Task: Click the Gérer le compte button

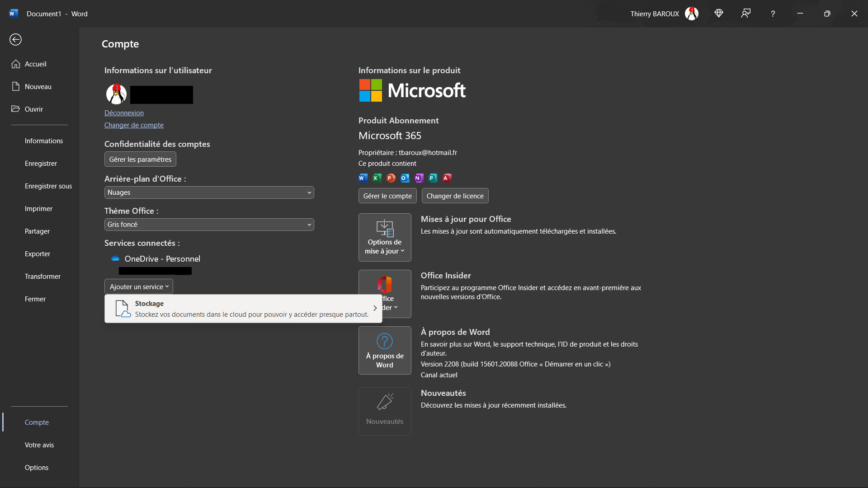Action: click(387, 196)
